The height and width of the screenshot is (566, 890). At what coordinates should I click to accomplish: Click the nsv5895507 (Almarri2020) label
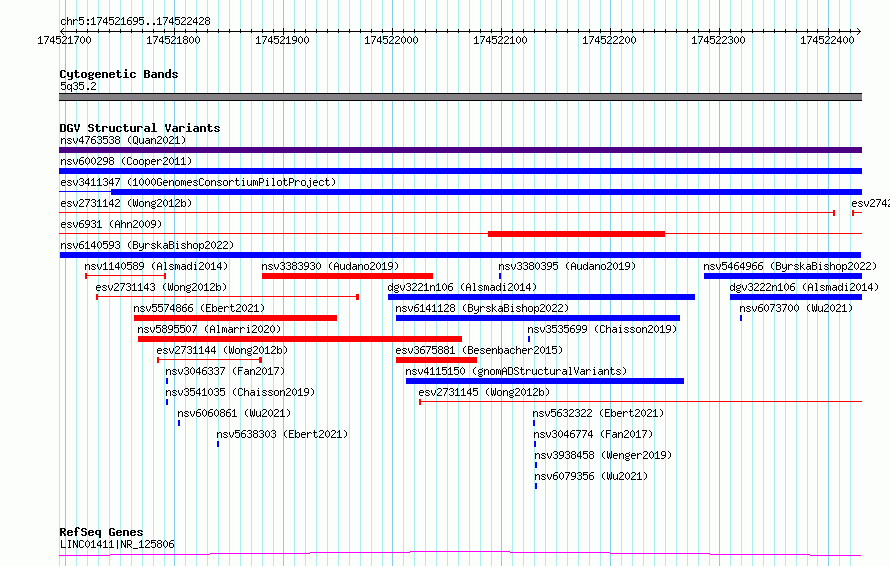click(x=209, y=329)
